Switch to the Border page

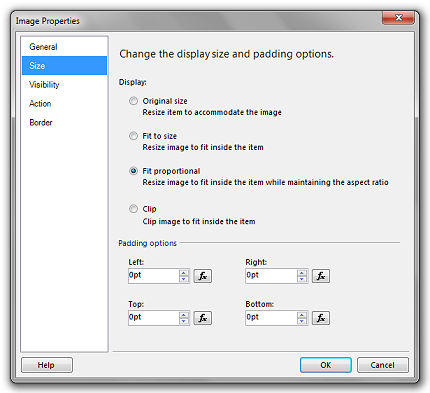(x=64, y=123)
